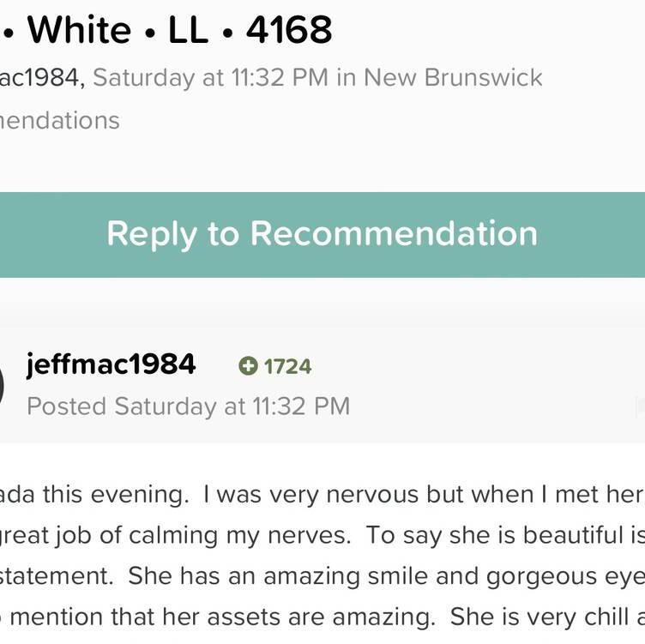Click the post text line mentioning this evening
The image size is (645, 644).
coord(322,495)
